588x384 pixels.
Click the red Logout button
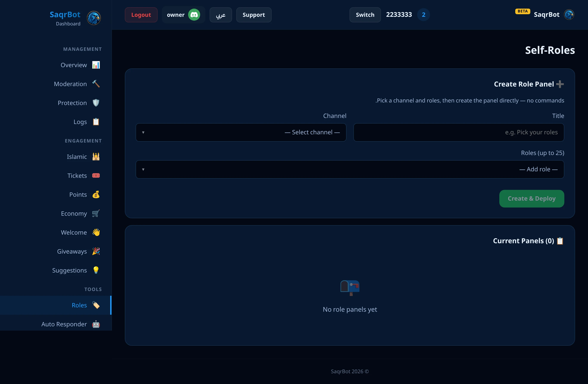[141, 15]
